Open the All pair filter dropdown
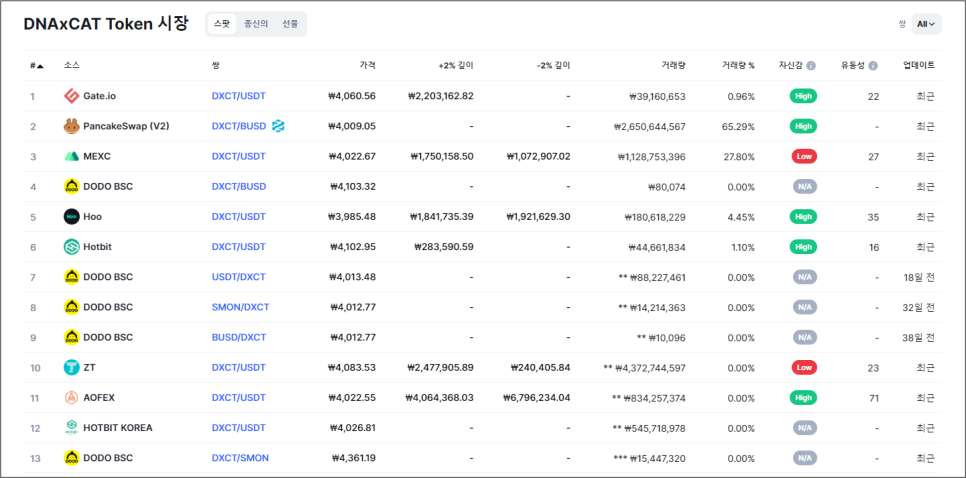966x478 pixels. click(926, 24)
